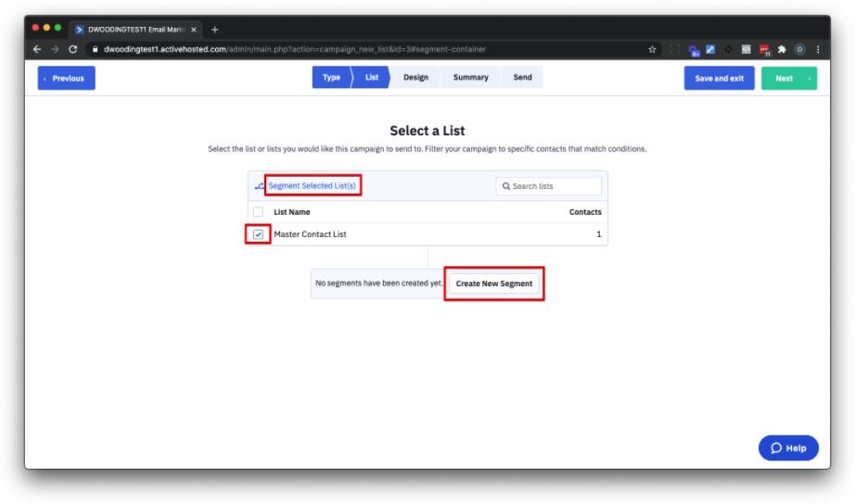This screenshot has height=504, width=855.
Task: Click the bookmark star icon in address bar
Action: [x=652, y=49]
